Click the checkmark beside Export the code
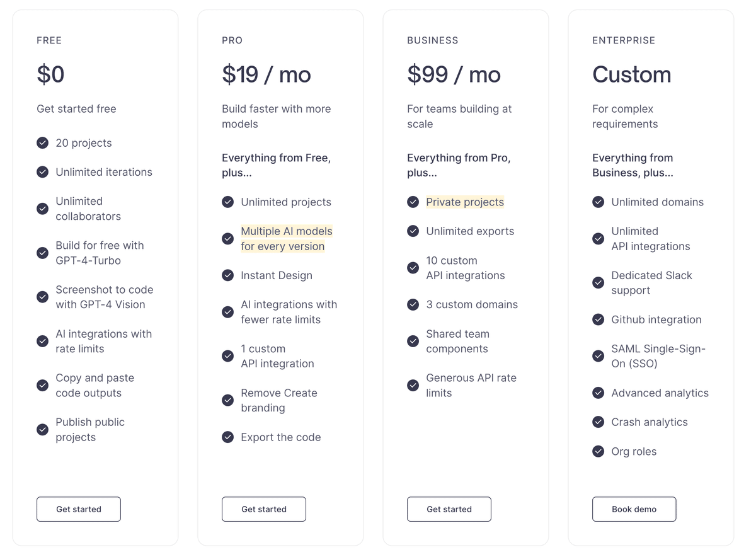This screenshot has height=557, width=756. pos(227,437)
